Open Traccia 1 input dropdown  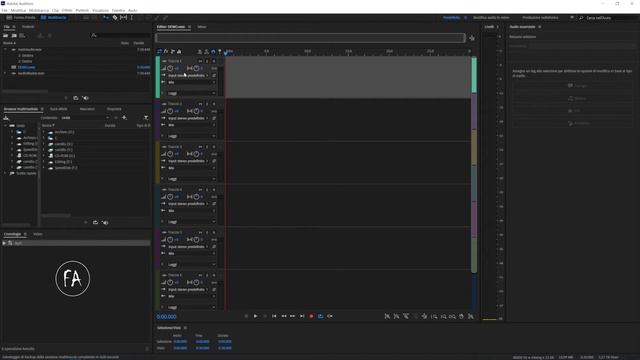click(x=188, y=76)
